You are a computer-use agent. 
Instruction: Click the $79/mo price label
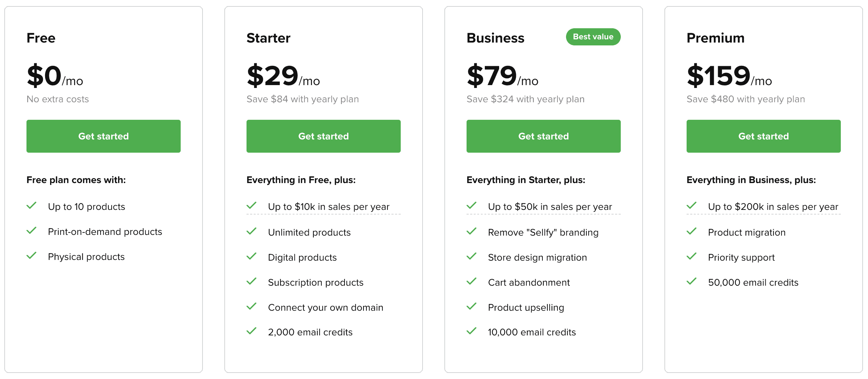click(x=502, y=76)
